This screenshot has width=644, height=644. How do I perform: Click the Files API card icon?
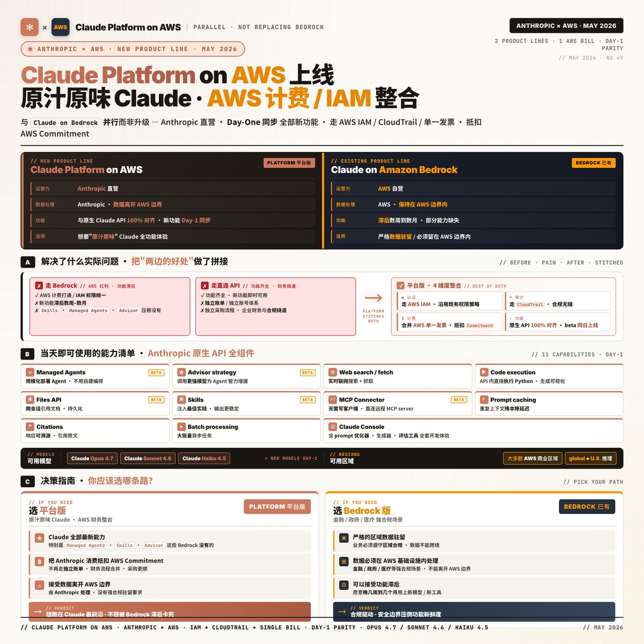click(x=30, y=400)
